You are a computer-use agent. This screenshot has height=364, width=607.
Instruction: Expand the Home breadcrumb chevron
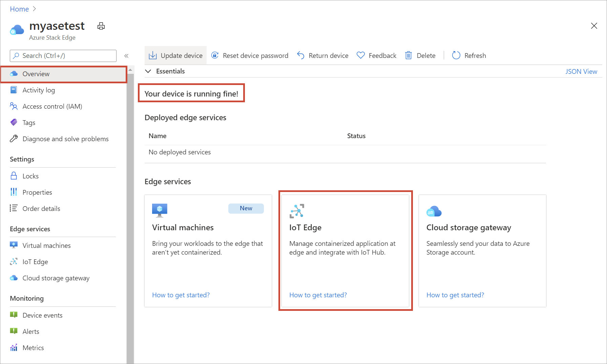tap(34, 9)
